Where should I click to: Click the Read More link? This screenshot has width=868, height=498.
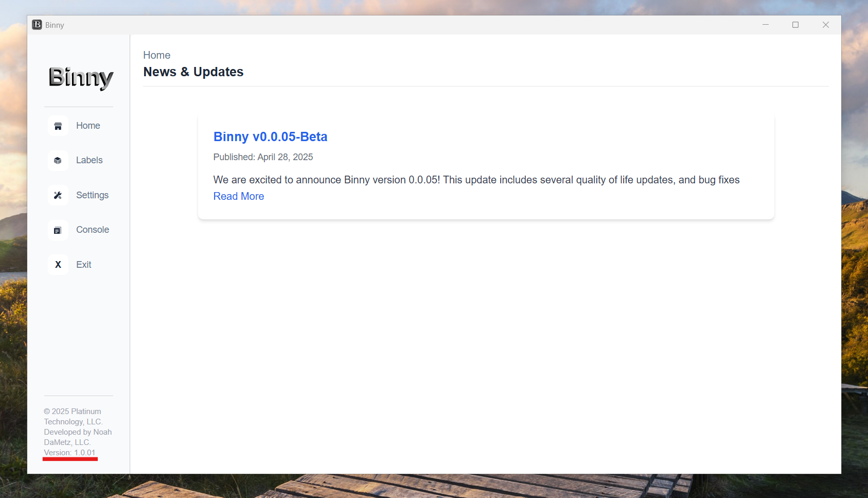239,196
